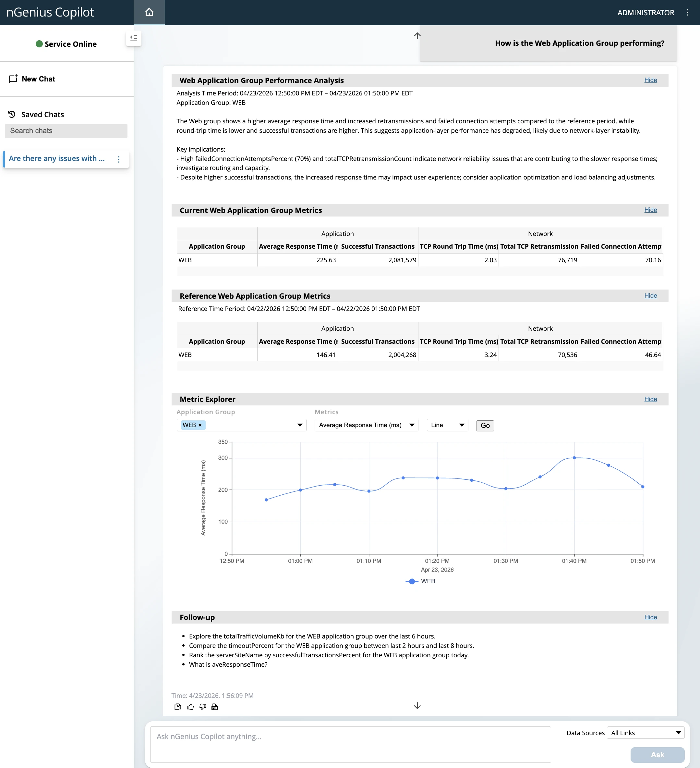The image size is (700, 768).
Task: Click the Search chats field
Action: (x=66, y=131)
